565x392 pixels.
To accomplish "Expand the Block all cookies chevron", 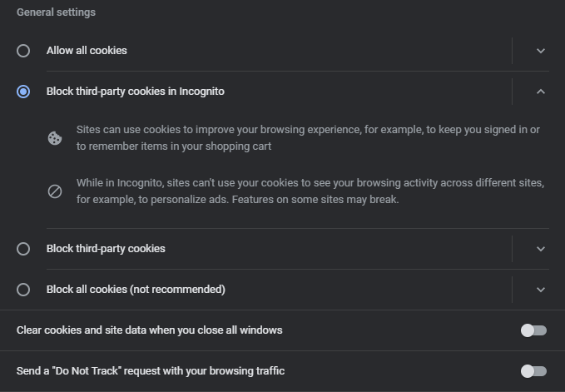I will click(541, 290).
